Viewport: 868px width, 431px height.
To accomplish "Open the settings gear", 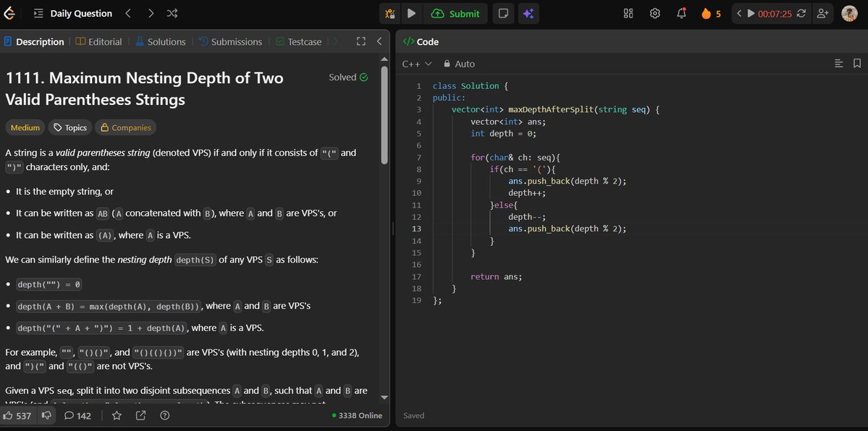I will pos(655,13).
